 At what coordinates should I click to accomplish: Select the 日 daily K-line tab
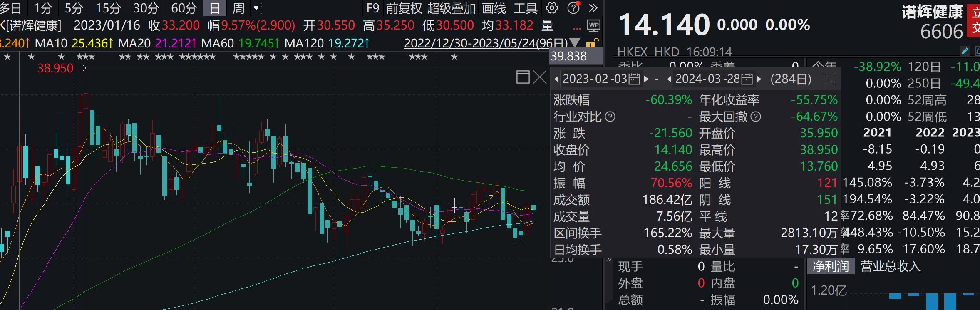215,8
